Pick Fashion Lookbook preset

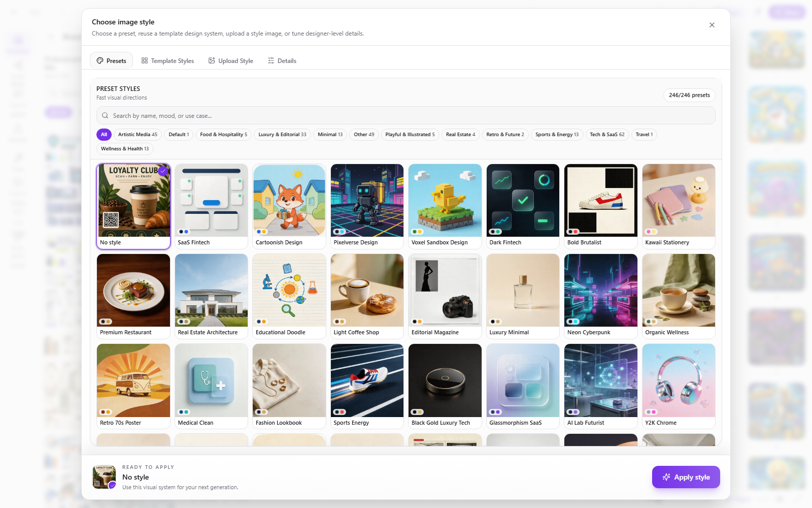[289, 386]
